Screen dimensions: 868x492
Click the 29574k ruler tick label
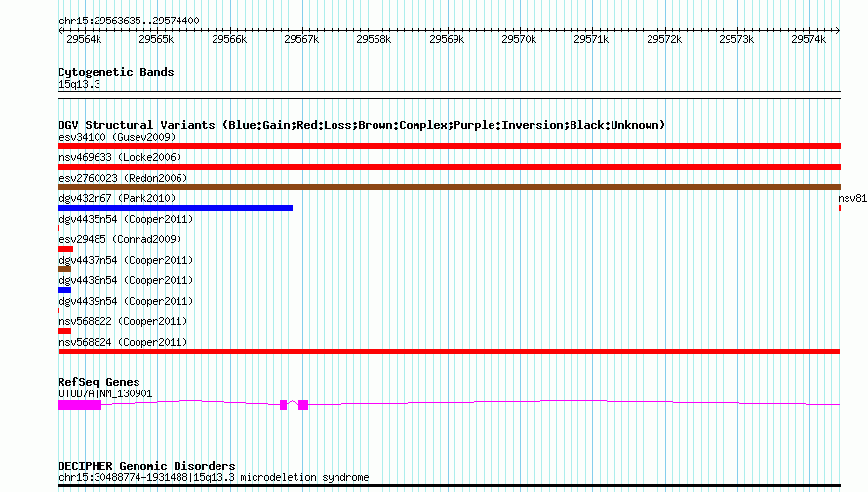point(809,39)
